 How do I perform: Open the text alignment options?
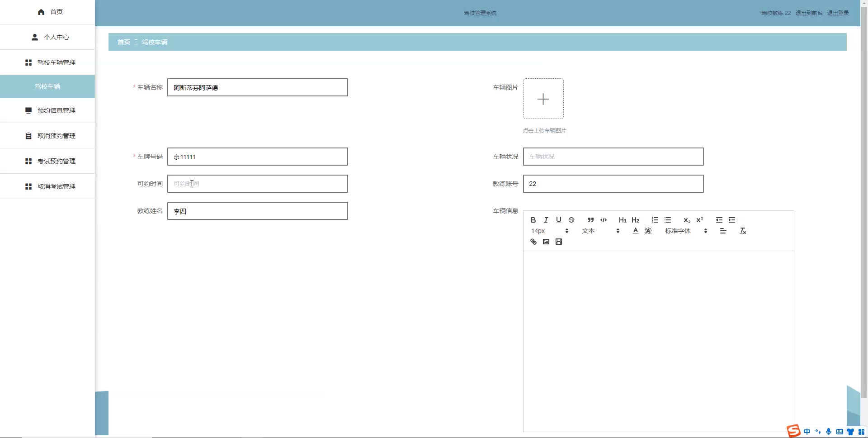click(723, 231)
